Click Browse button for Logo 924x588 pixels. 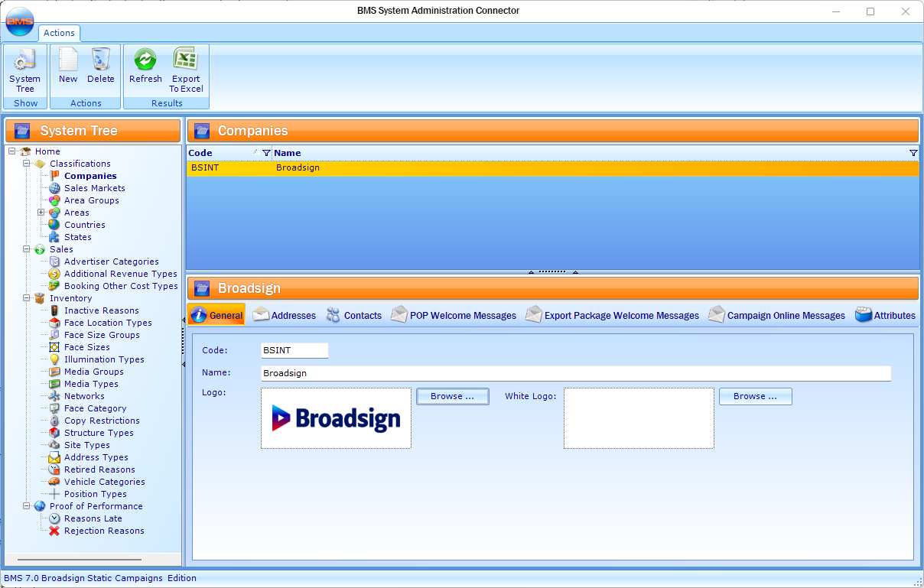click(453, 396)
